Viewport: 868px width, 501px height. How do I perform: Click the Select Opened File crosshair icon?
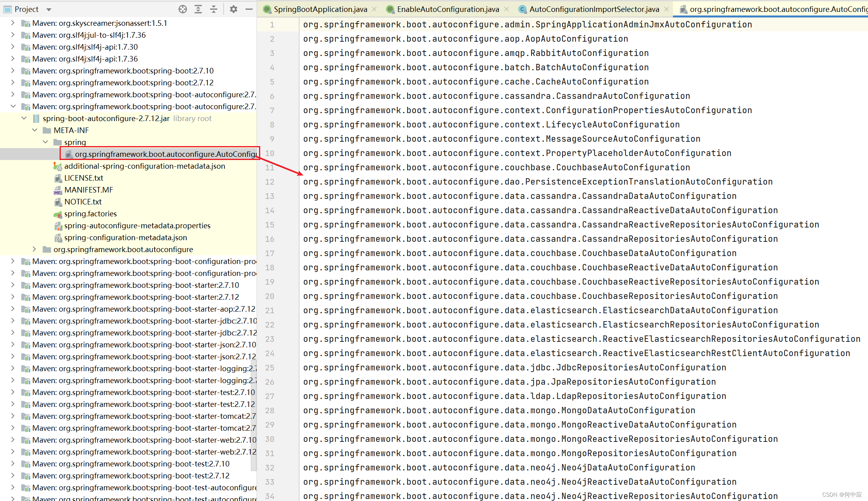coord(182,9)
